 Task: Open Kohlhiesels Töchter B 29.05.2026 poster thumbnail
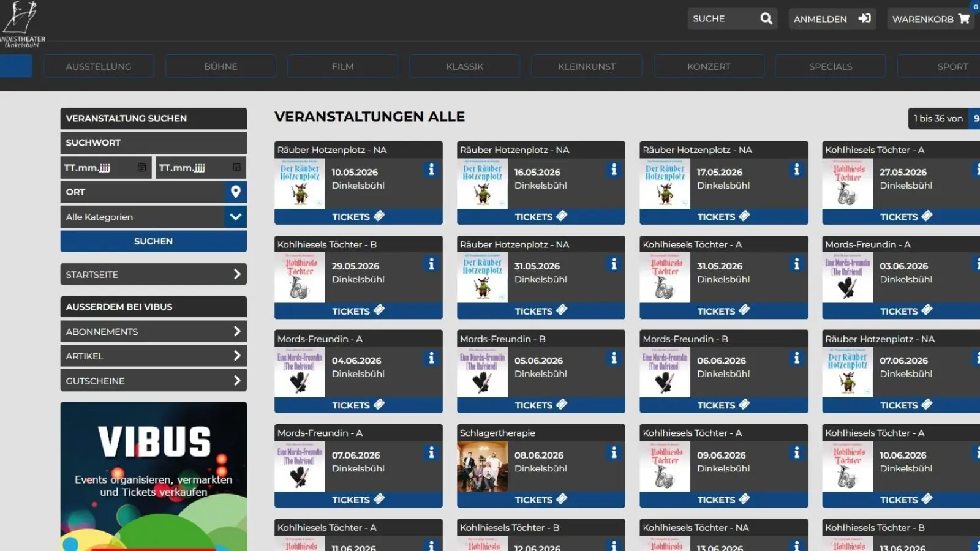click(x=300, y=278)
